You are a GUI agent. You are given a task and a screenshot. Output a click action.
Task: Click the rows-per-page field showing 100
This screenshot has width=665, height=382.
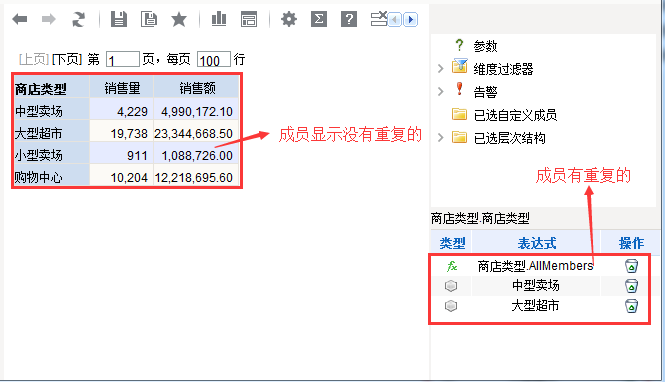point(214,59)
